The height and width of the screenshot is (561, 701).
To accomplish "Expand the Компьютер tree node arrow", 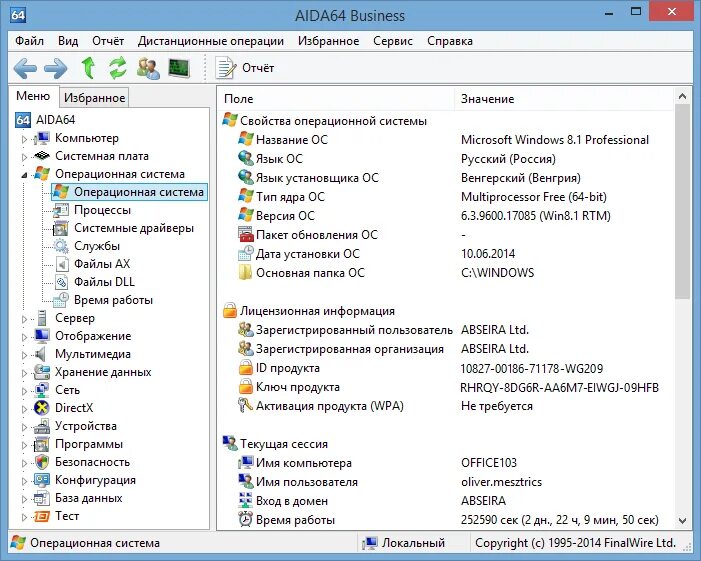I will 25,139.
